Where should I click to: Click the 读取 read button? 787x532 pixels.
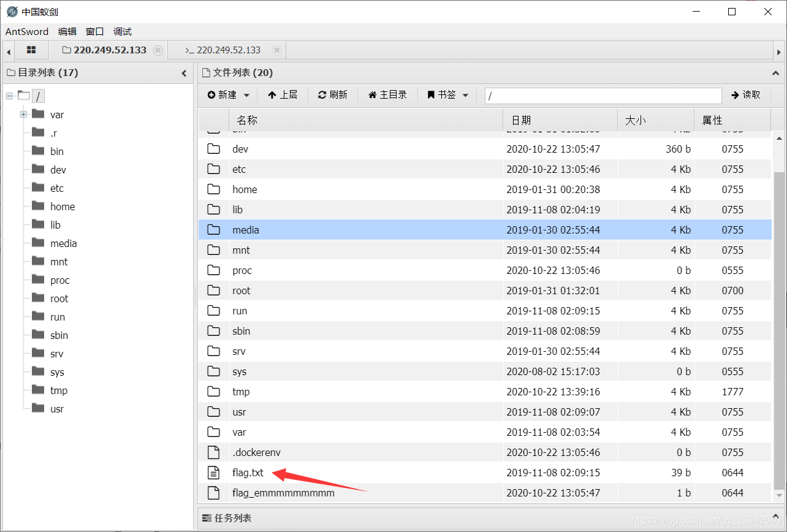click(746, 95)
